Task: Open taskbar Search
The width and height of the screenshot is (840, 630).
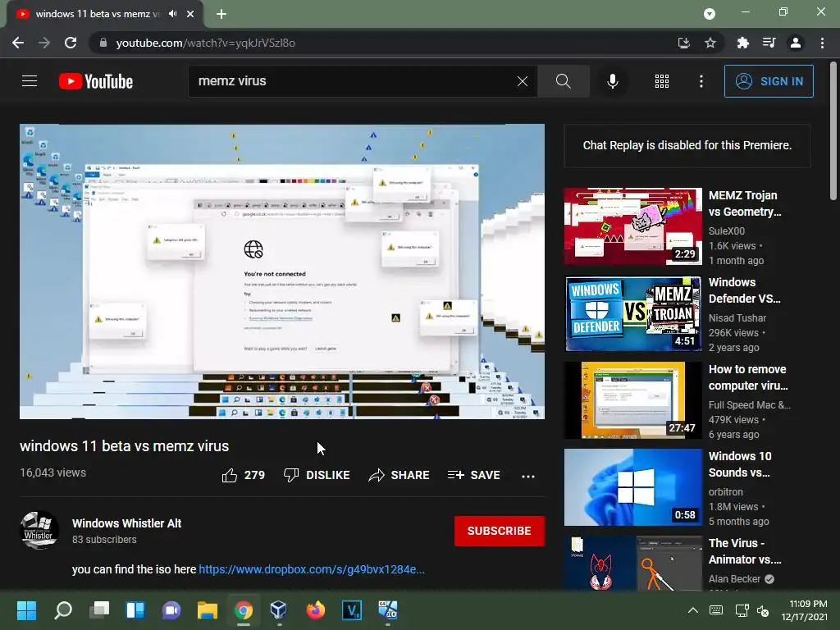Action: (x=63, y=610)
